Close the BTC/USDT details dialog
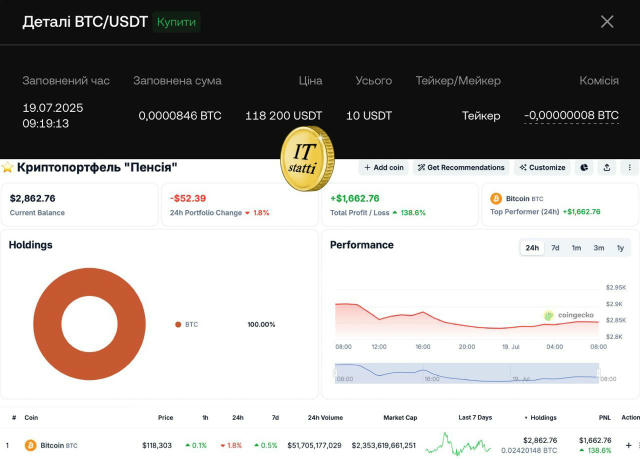 pos(607,22)
